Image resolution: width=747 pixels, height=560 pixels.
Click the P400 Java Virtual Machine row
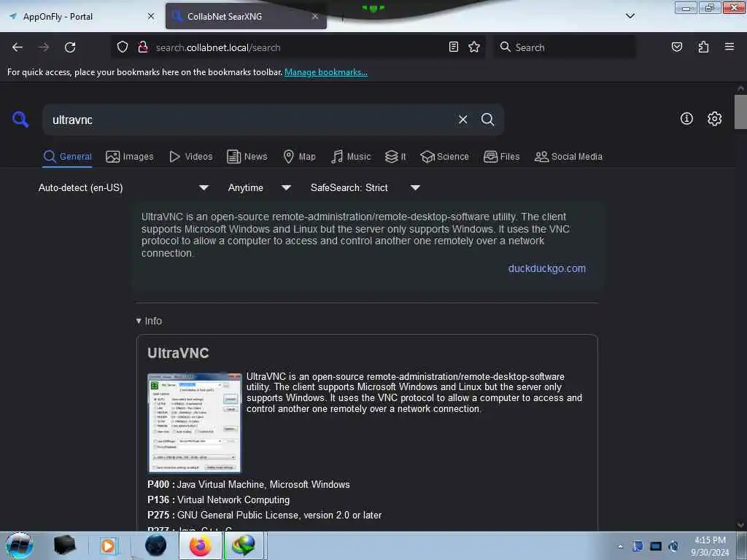(x=249, y=484)
